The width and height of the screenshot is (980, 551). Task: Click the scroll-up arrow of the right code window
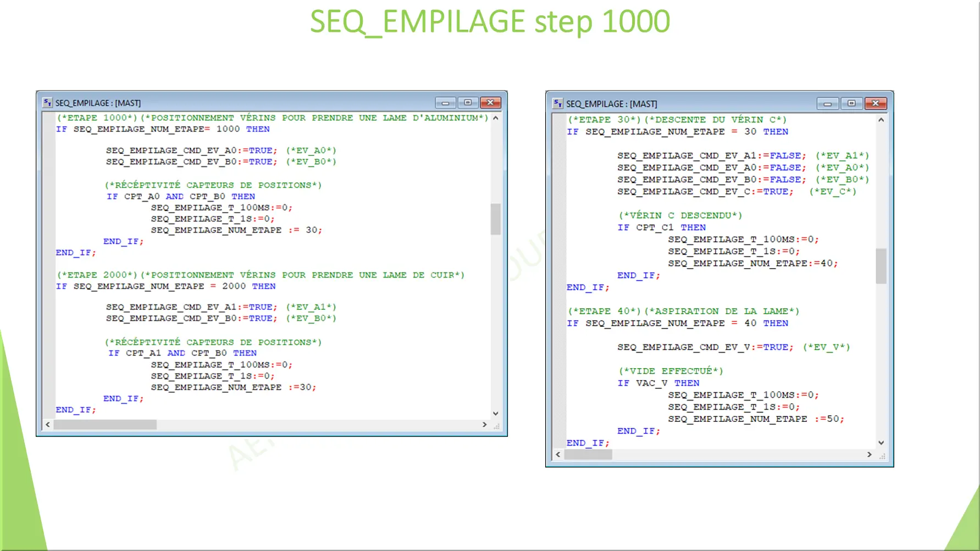[x=882, y=119]
